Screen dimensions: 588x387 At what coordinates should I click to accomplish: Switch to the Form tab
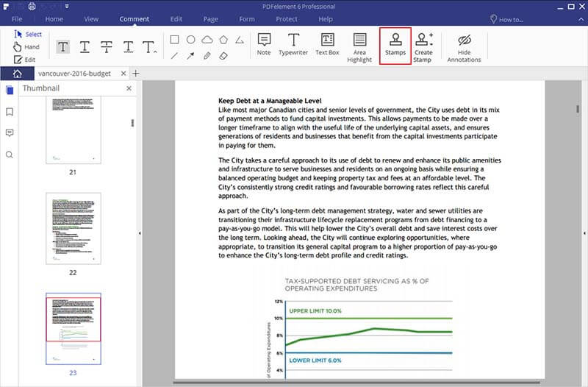click(247, 19)
